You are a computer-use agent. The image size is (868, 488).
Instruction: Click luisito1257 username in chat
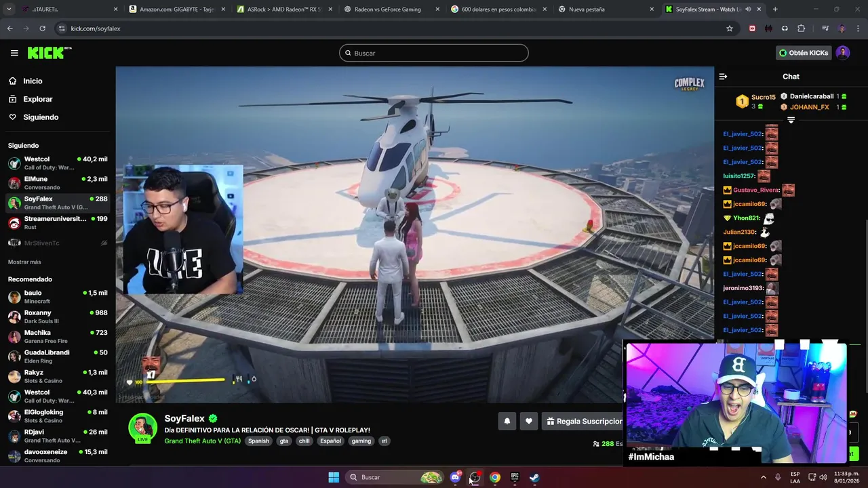pyautogui.click(x=738, y=176)
